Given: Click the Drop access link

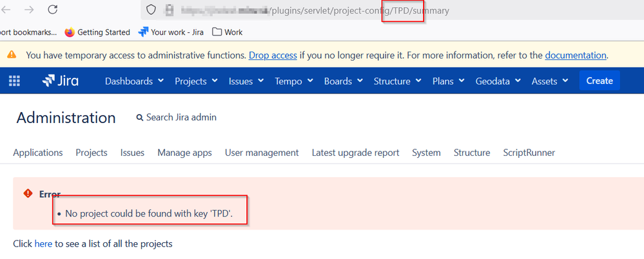Looking at the screenshot, I should click(273, 55).
